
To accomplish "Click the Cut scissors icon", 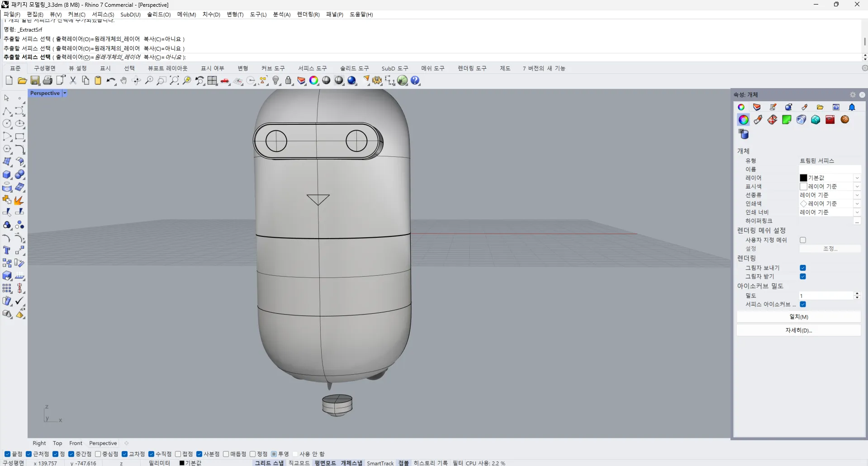I will pos(73,80).
